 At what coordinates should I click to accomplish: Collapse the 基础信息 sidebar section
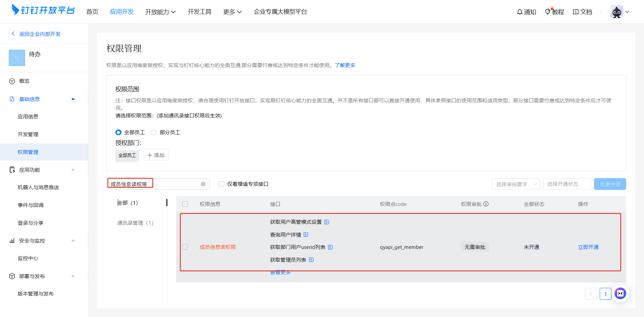pyautogui.click(x=73, y=99)
